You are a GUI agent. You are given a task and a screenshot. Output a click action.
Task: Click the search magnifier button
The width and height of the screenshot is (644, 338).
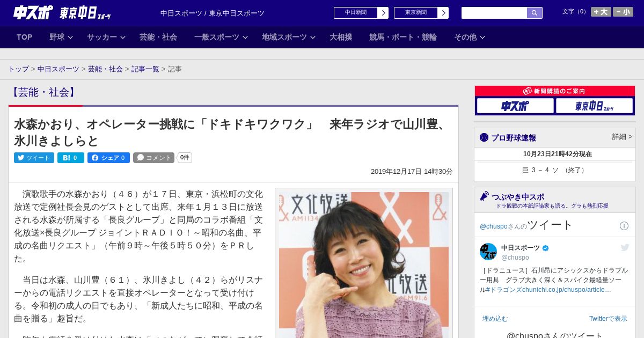(535, 13)
